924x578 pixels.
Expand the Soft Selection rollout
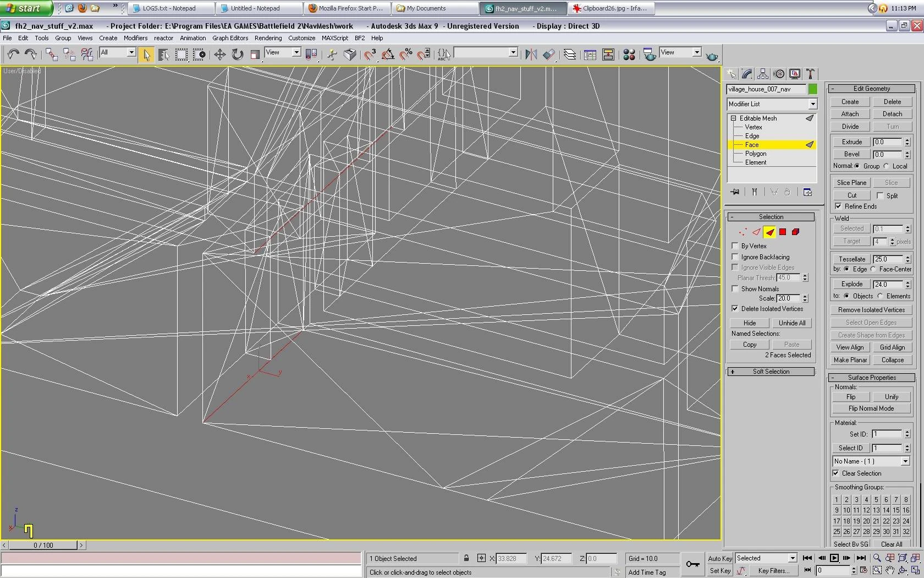771,372
